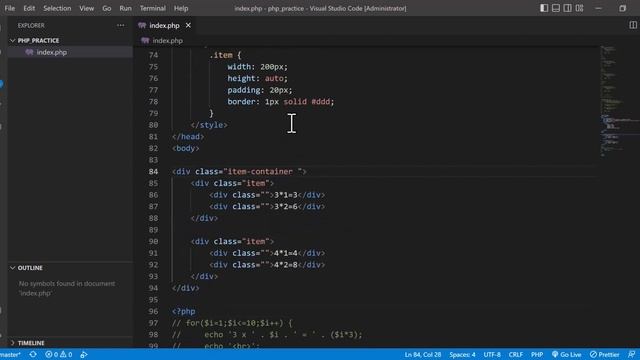Click the Synchronize Changes icon in status bar

[33, 354]
